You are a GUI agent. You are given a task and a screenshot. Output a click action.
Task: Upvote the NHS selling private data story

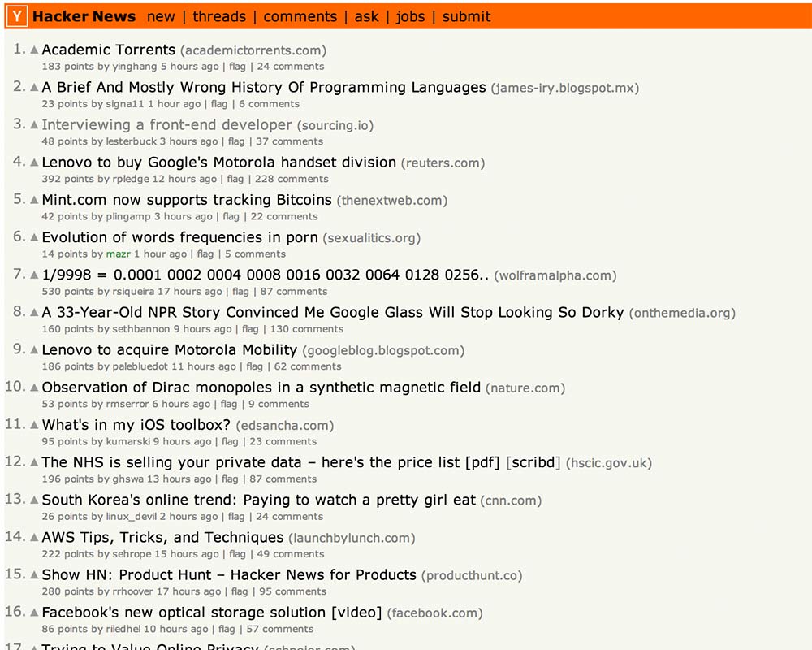point(34,461)
